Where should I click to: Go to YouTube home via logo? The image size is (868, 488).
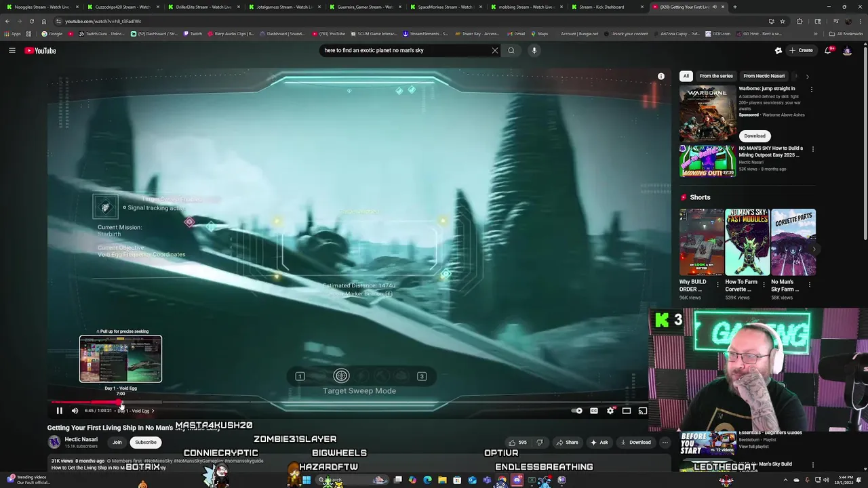click(x=41, y=50)
